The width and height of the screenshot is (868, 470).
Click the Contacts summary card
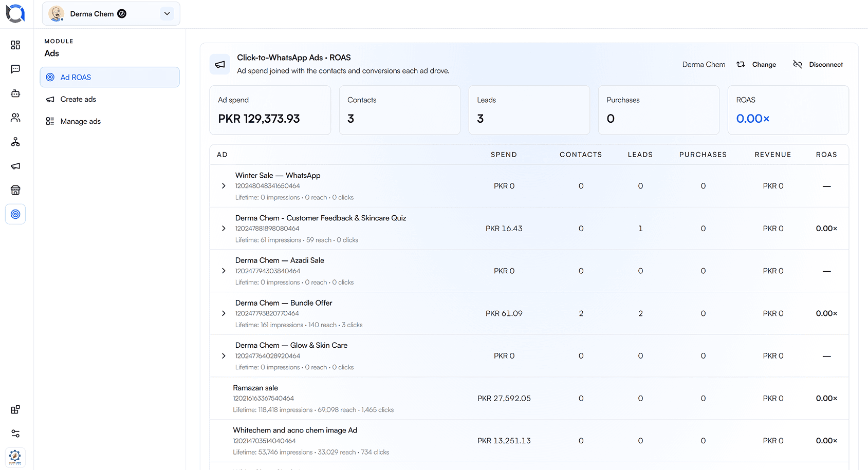click(x=400, y=110)
